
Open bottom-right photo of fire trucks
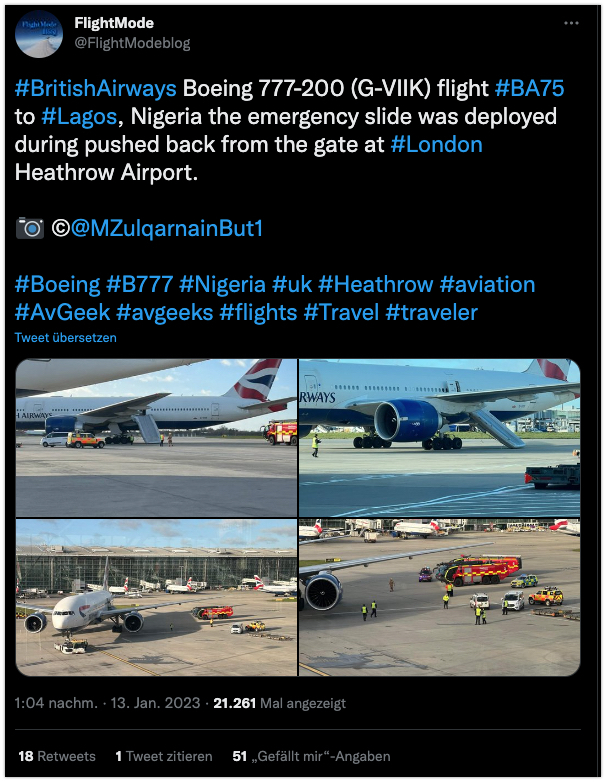pos(439,597)
